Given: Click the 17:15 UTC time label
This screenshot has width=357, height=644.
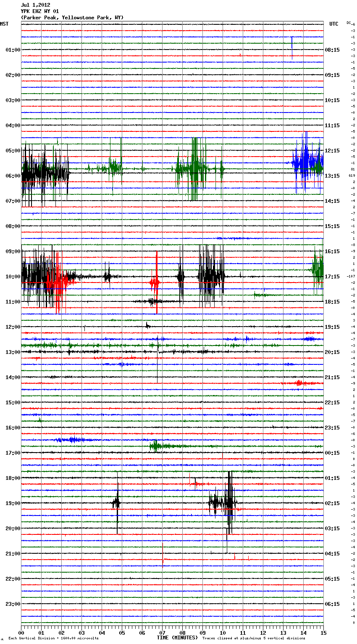Looking at the screenshot, I should [x=332, y=277].
